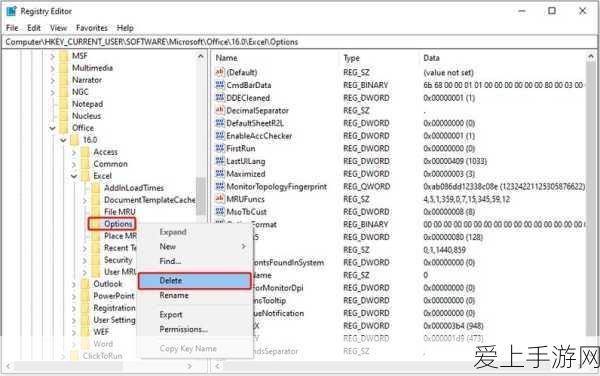This screenshot has height=376, width=600.
Task: Click the 0x00000409 (1033) data value
Action: click(455, 161)
